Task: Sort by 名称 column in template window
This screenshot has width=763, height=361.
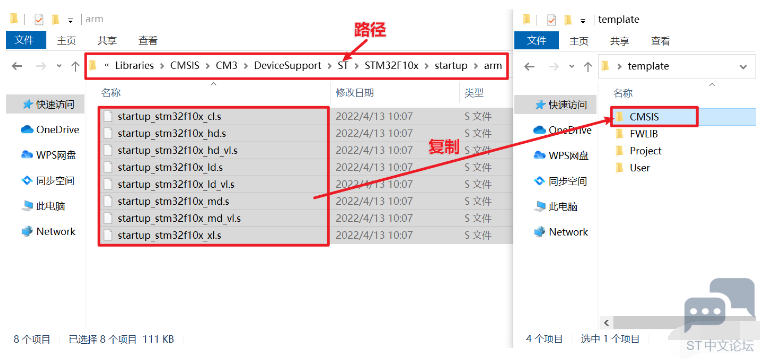Action: pyautogui.click(x=623, y=93)
